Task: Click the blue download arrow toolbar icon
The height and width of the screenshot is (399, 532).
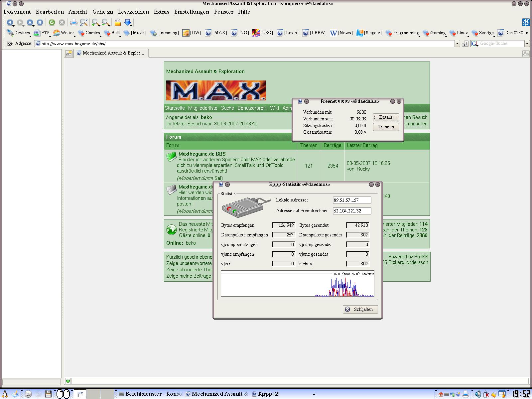Action: click(128, 22)
